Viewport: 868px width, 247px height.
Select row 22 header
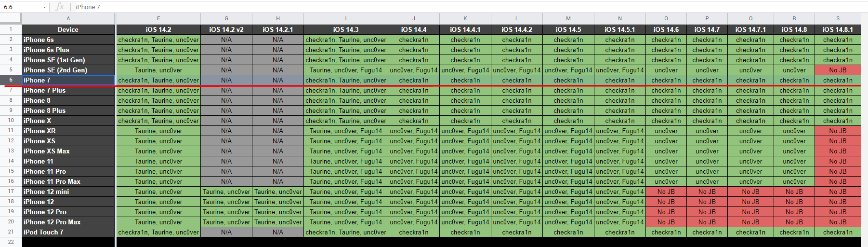coord(11,242)
